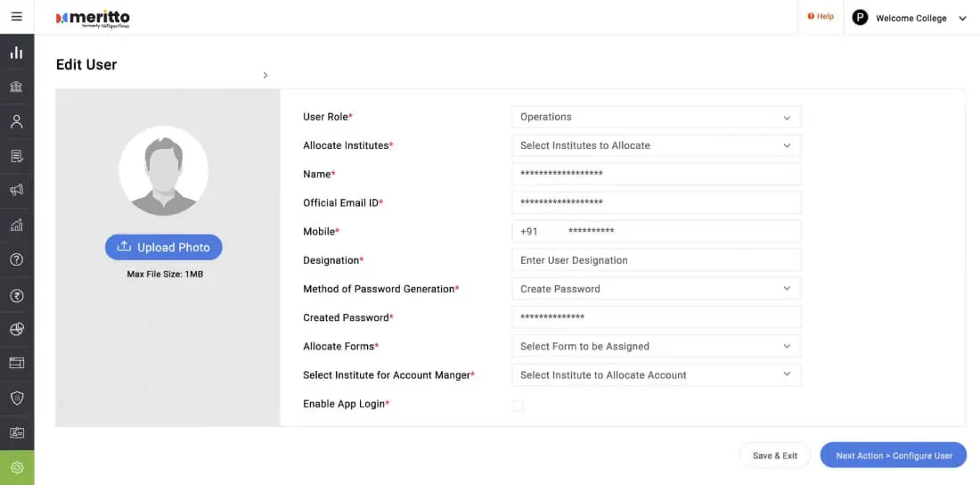Click the Max File Size: 1MB text
The image size is (980, 485).
pos(165,274)
